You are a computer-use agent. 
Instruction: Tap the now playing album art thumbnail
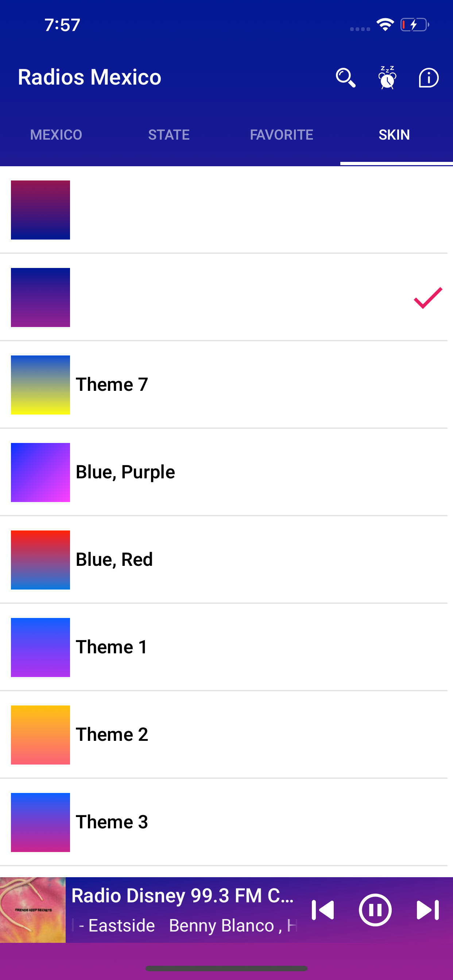(x=33, y=910)
